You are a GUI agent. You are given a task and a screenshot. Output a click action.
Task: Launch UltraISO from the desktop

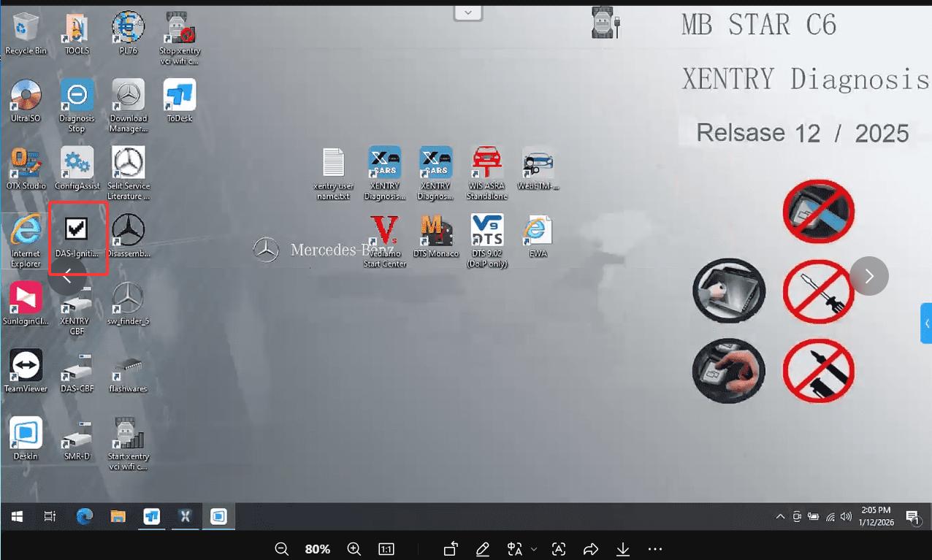click(x=26, y=101)
